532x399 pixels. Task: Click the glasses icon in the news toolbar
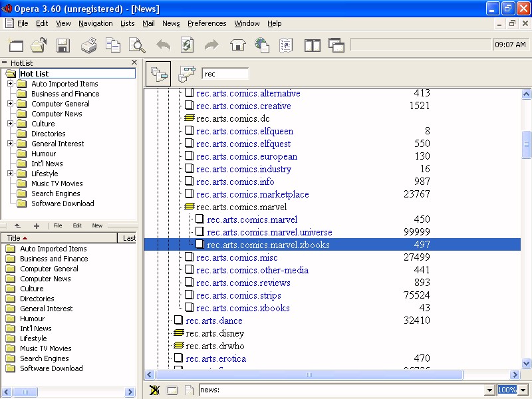point(187,74)
